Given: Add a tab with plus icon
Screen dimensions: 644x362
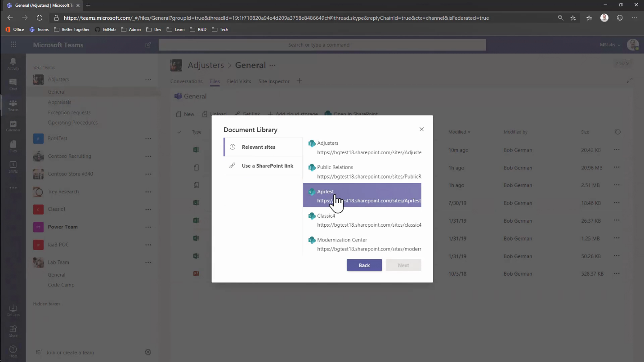Looking at the screenshot, I should point(299,81).
